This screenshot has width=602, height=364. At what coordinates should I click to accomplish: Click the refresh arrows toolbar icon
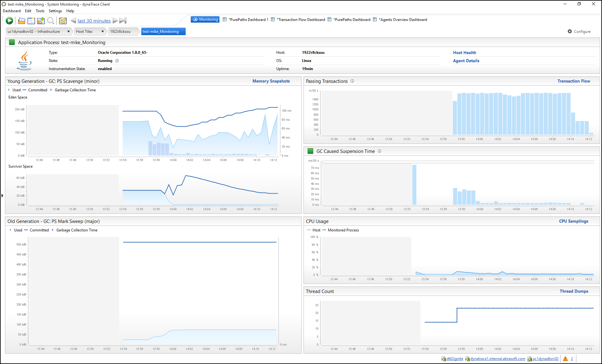pos(63,21)
